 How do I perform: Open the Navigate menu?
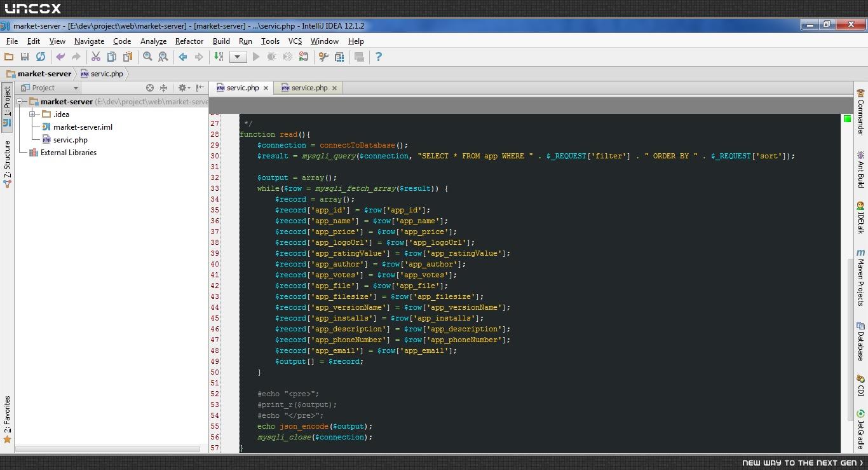pyautogui.click(x=89, y=41)
